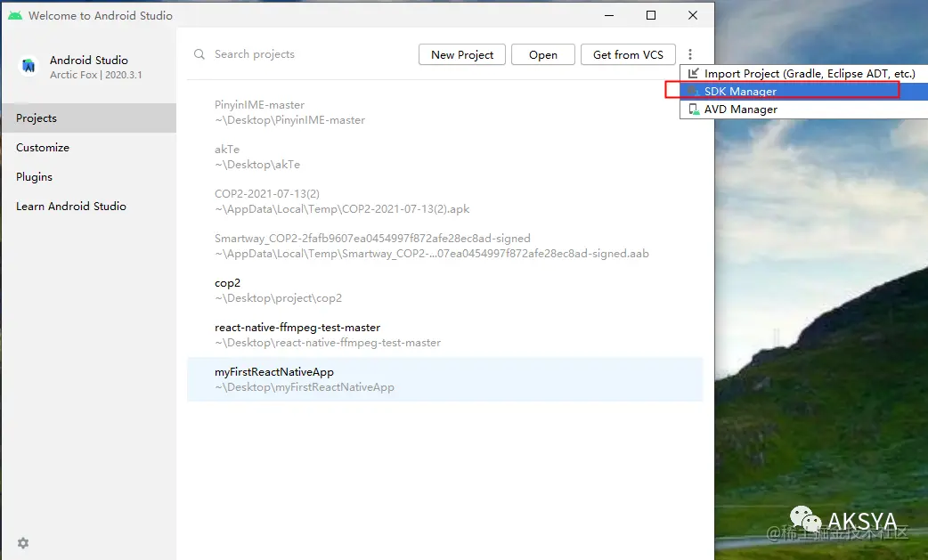
Task: Click the New Project button
Action: 462,54
